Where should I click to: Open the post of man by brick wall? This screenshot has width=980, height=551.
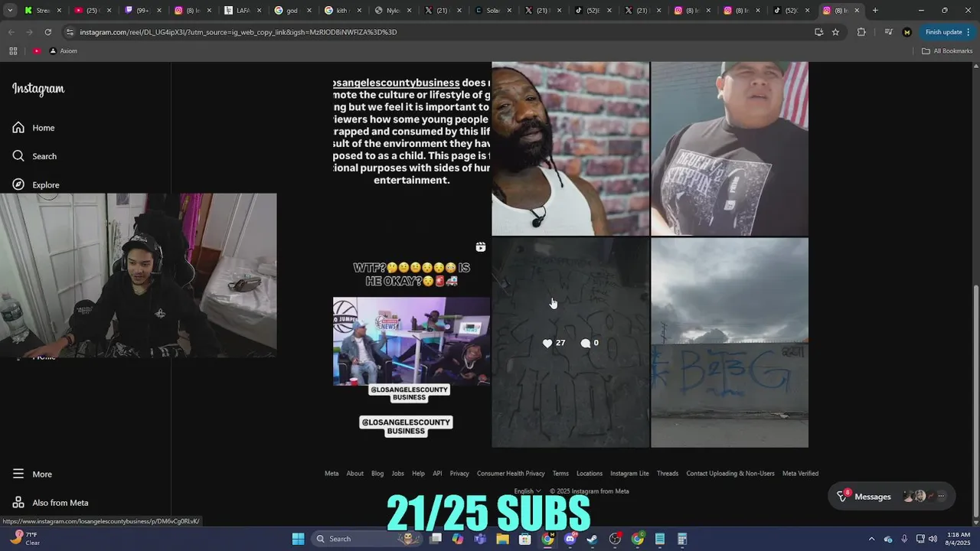[570, 148]
